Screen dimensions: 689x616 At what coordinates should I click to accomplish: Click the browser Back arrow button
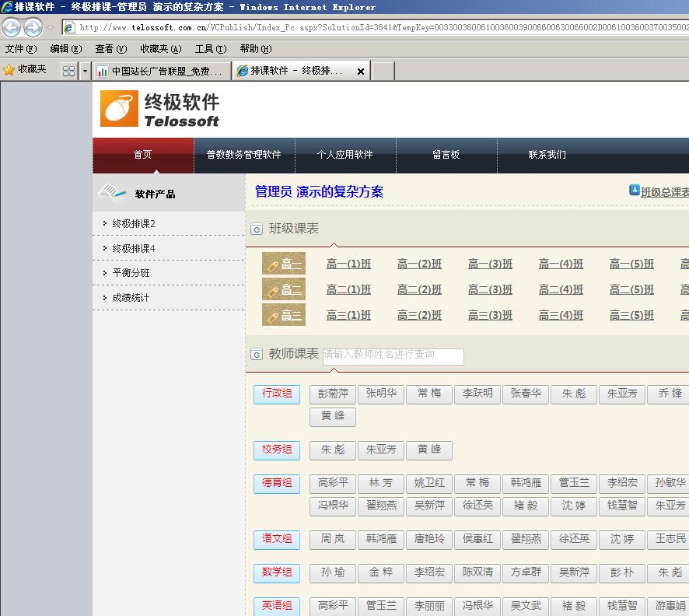(12, 28)
